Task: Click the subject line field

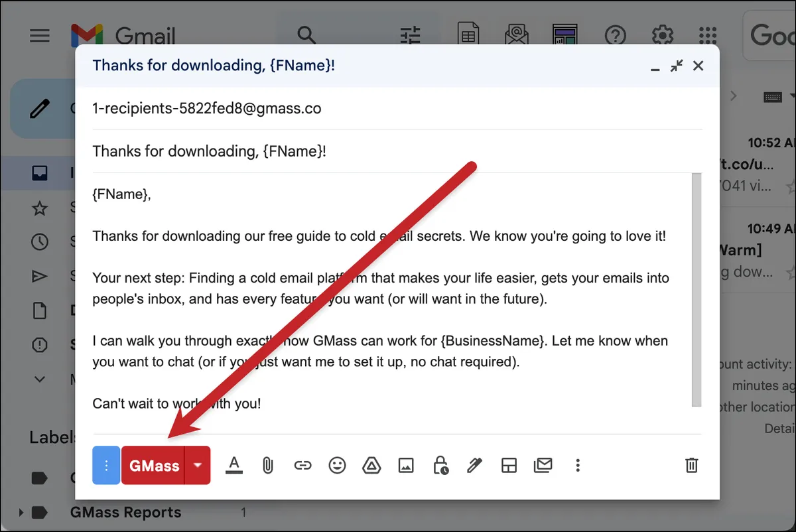Action: click(397, 151)
